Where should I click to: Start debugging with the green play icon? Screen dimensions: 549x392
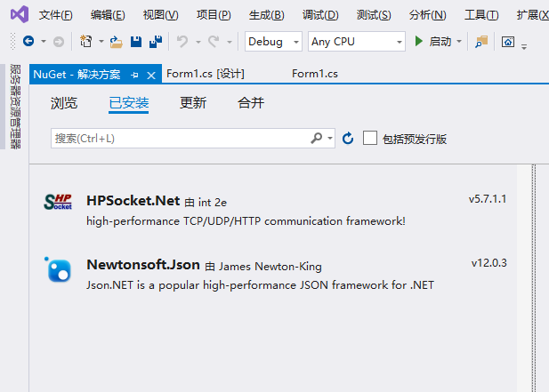pos(418,41)
